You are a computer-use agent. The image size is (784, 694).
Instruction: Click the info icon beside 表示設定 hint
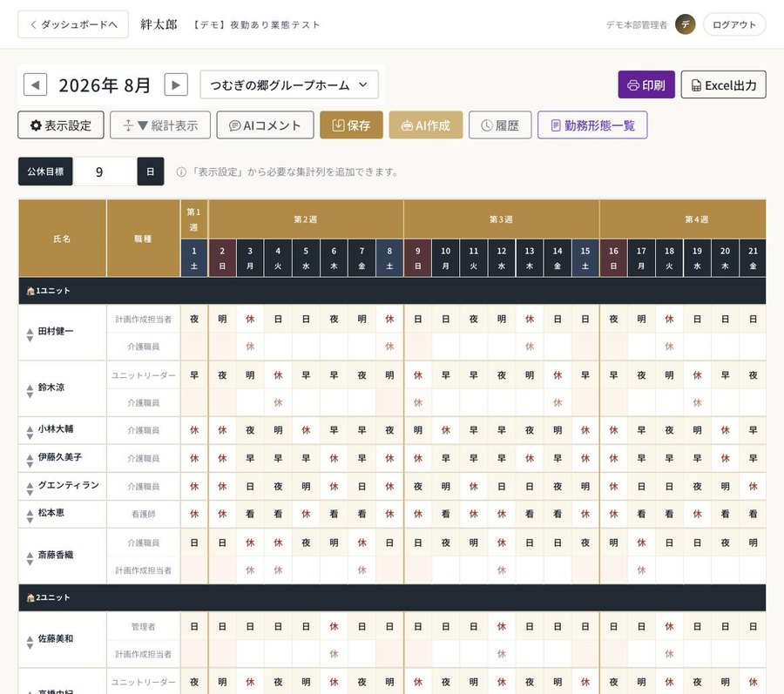(x=181, y=172)
